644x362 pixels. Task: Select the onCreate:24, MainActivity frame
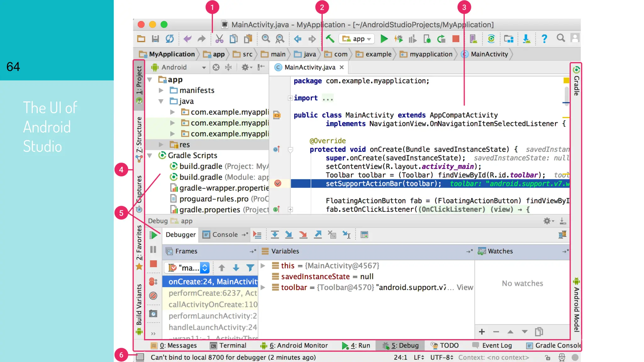210,282
